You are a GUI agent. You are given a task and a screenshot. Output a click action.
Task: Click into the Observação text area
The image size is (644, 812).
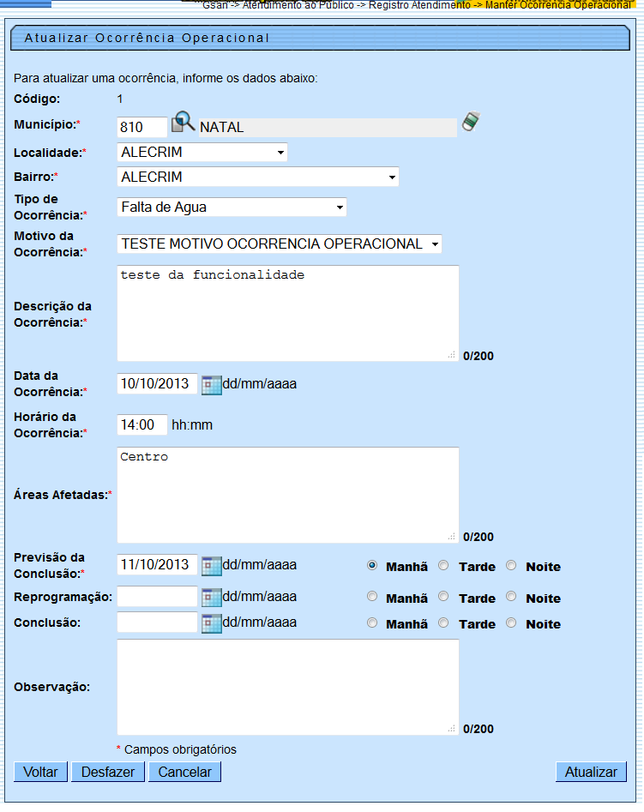287,687
